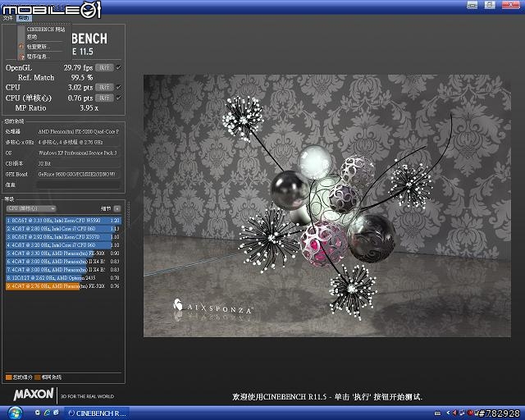Click the GFX Board GeForce 9600 GSO field
This screenshot has height=420, width=525.
click(x=78, y=174)
